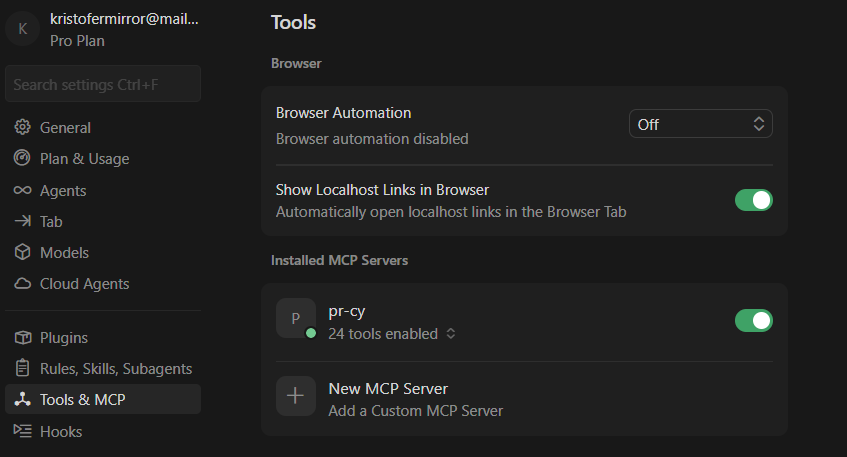Disable the pr-cy MCP server toggle
Viewport: 847px width, 457px height.
753,320
